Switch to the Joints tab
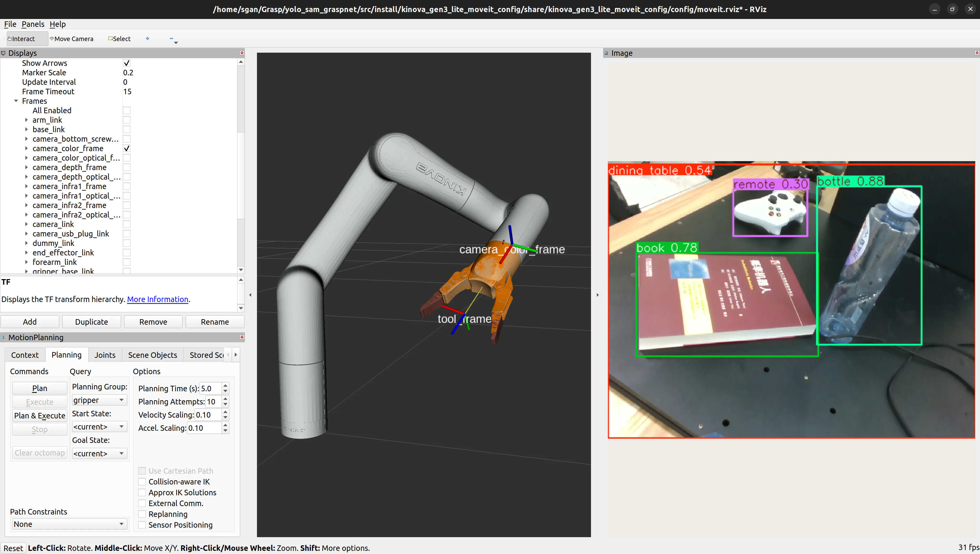 pos(105,355)
